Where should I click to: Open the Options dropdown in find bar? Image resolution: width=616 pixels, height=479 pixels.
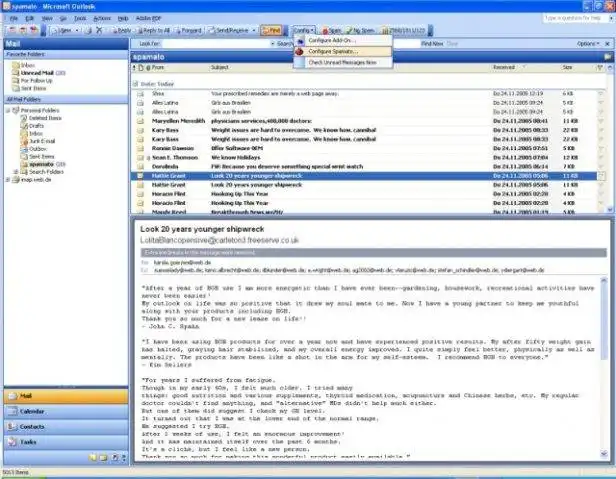click(588, 44)
